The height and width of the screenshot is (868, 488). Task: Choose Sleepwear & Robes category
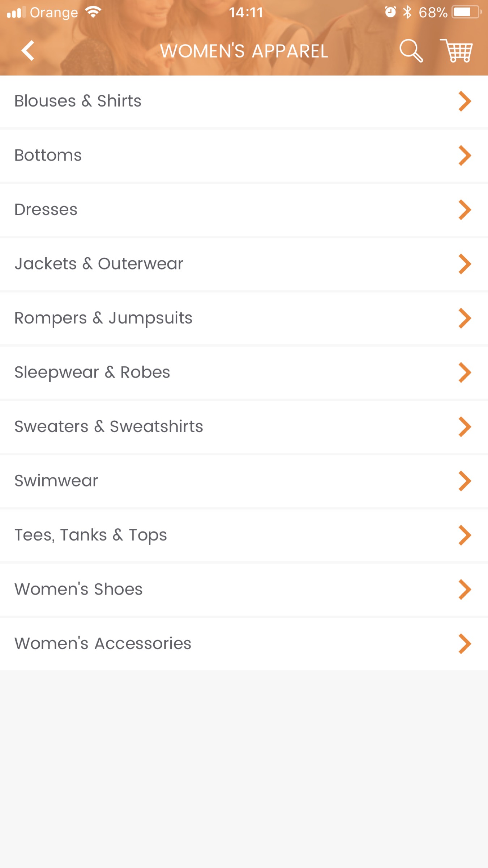click(x=244, y=373)
